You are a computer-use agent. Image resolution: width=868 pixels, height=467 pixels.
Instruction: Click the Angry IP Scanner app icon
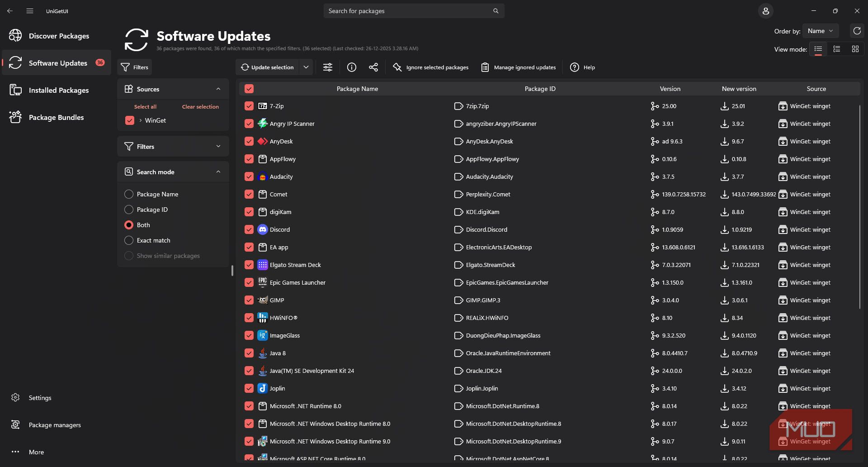pyautogui.click(x=263, y=124)
